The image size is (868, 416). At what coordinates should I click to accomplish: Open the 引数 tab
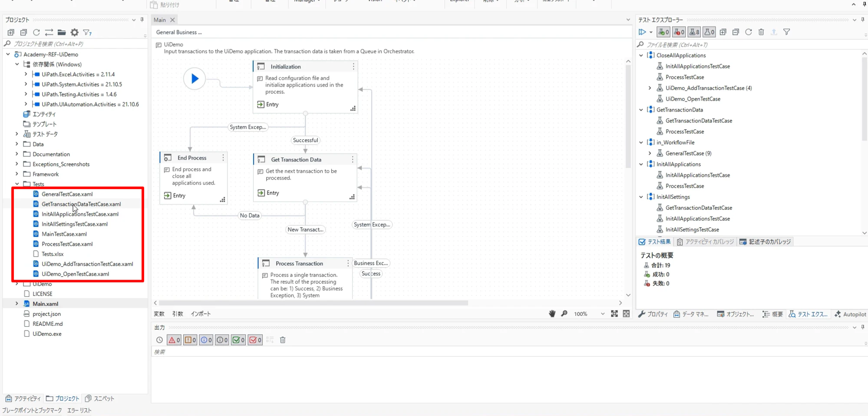(178, 314)
